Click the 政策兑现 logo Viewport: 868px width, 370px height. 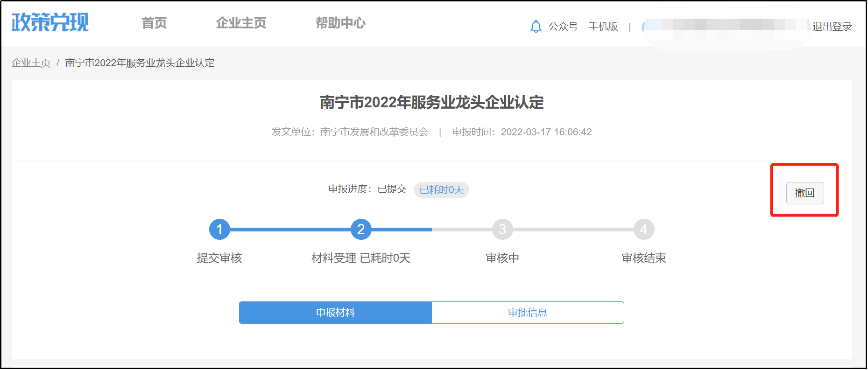coord(50,22)
